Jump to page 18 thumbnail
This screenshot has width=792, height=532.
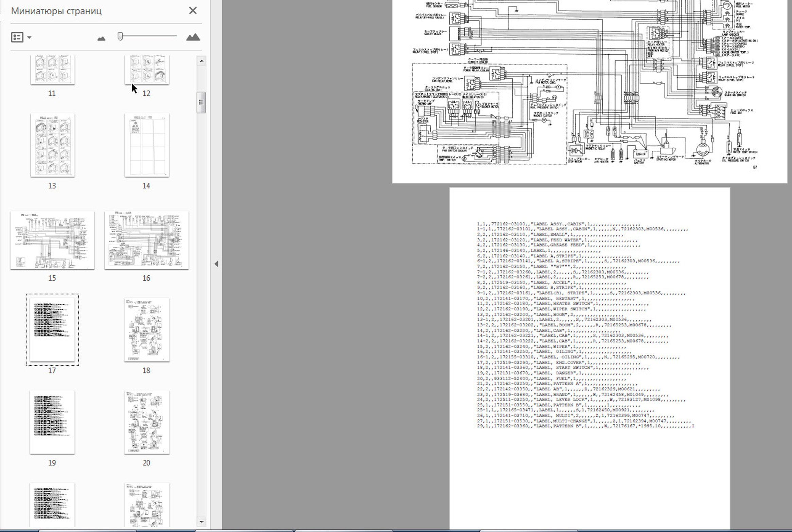coord(147,329)
